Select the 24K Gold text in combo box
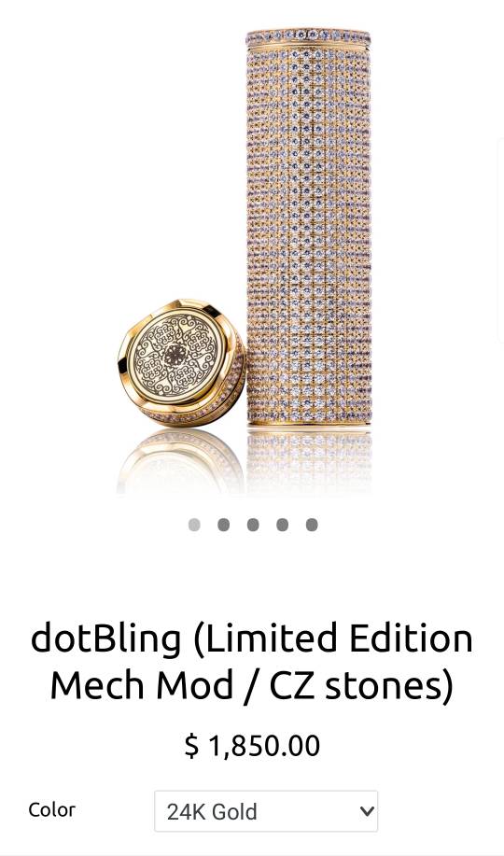 pyautogui.click(x=212, y=812)
